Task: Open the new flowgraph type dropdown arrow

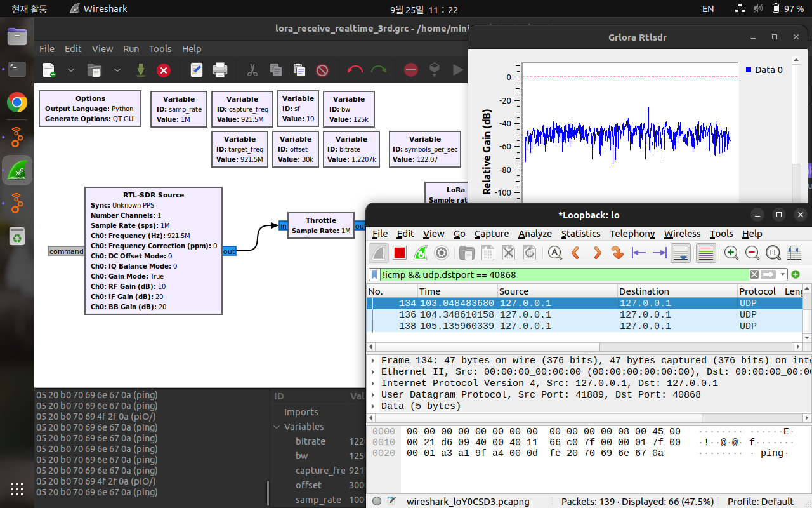Action: [x=71, y=70]
